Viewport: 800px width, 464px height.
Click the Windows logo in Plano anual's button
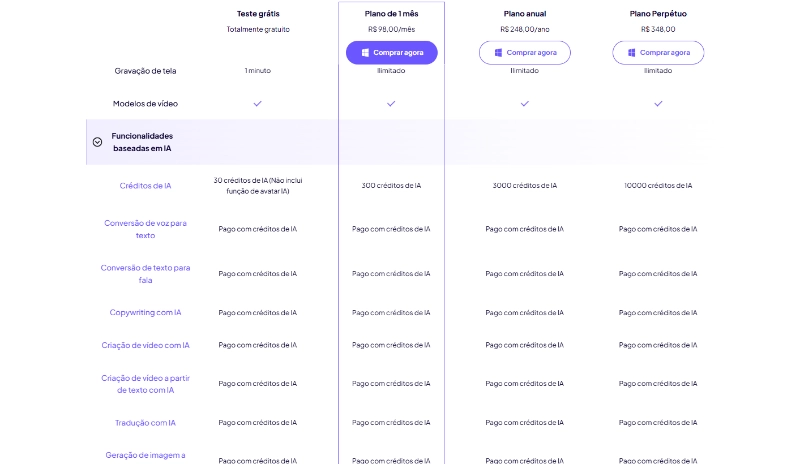(x=499, y=52)
